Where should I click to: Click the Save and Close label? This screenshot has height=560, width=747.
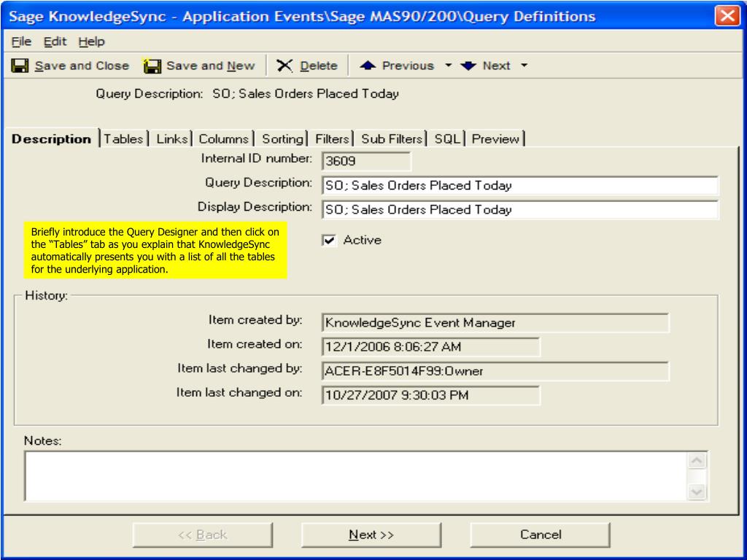point(82,66)
